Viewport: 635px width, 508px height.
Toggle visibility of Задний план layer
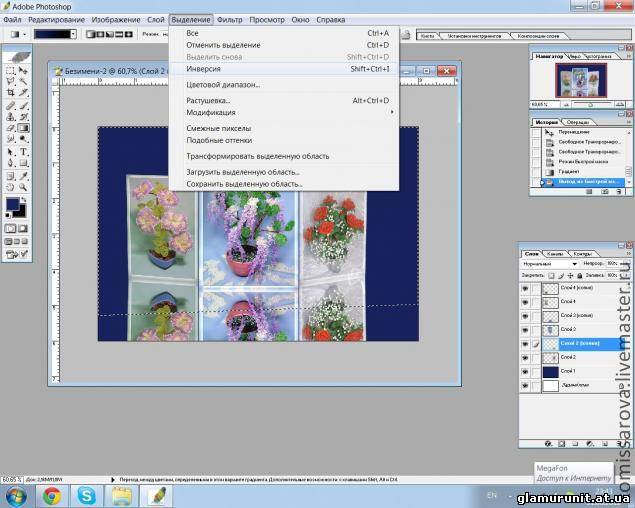point(525,386)
